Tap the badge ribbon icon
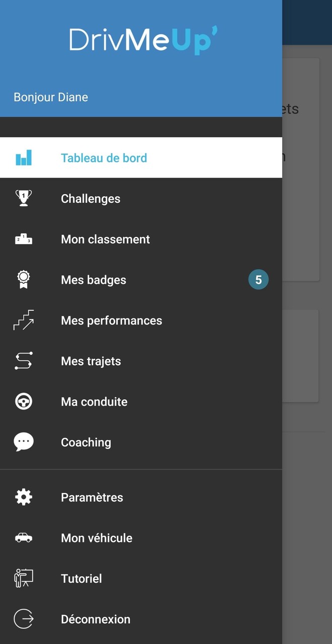This screenshot has height=644, width=332. click(x=24, y=280)
